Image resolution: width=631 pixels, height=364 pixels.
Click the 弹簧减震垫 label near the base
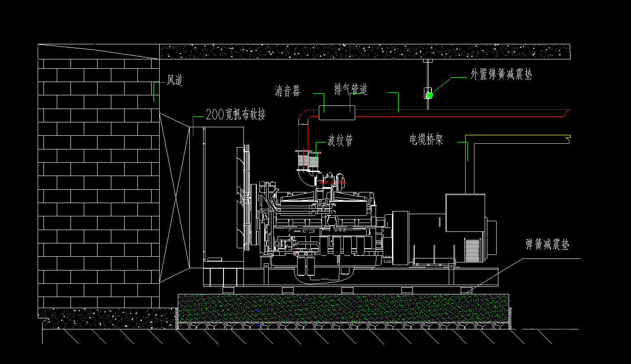(547, 244)
